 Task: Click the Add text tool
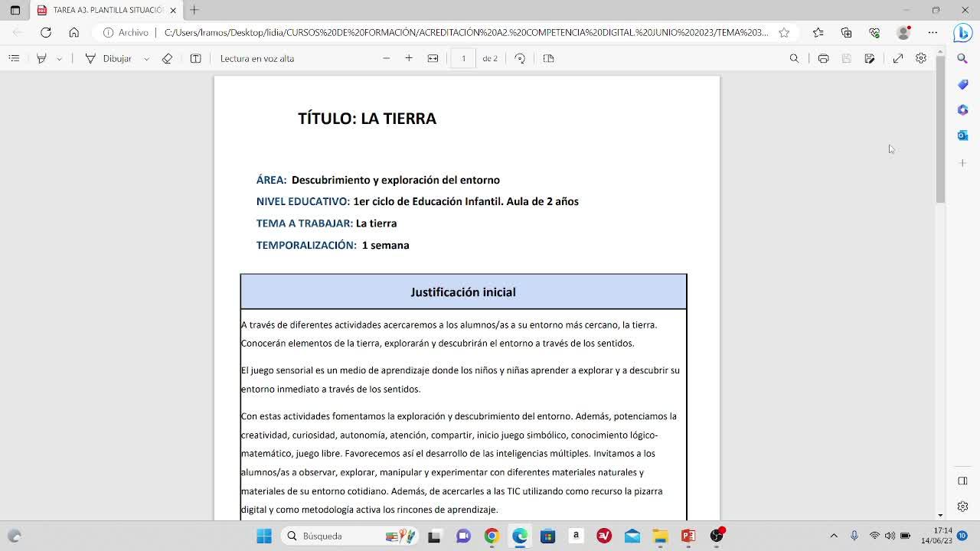[x=195, y=58]
